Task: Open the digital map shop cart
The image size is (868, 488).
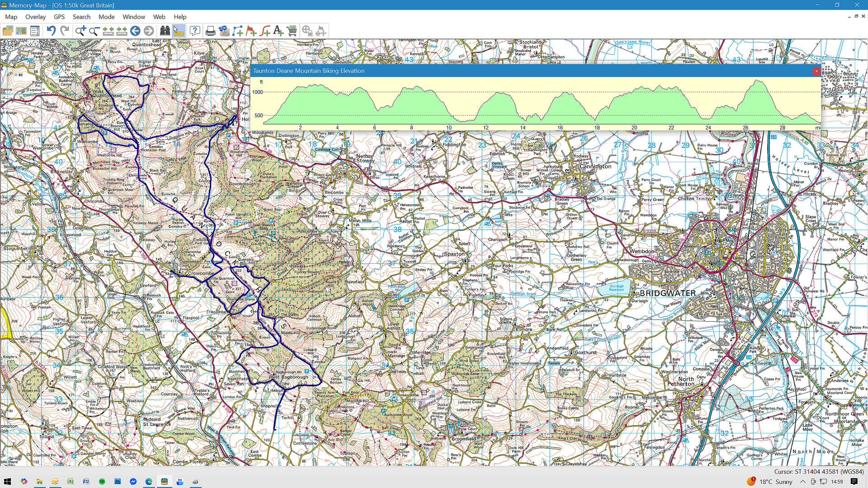Action: [x=292, y=31]
